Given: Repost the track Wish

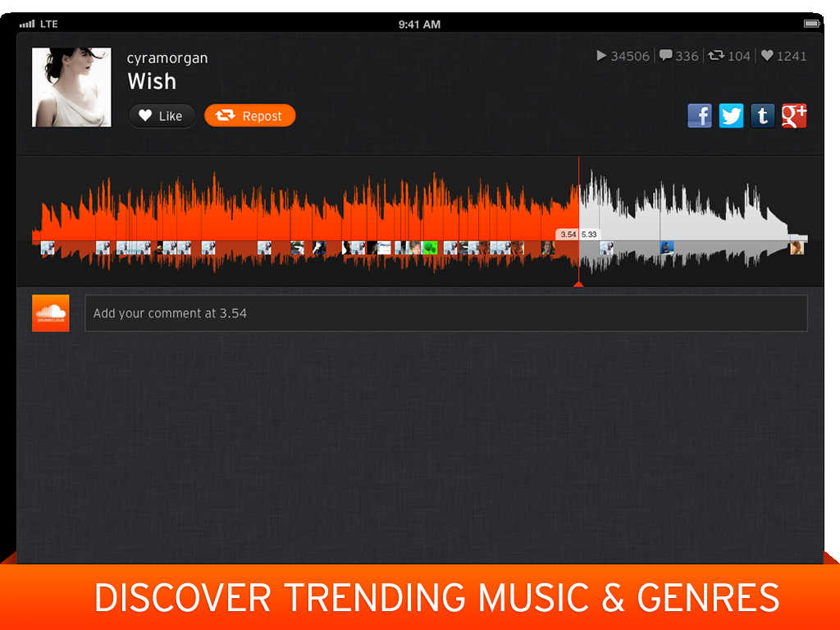Looking at the screenshot, I should (249, 116).
